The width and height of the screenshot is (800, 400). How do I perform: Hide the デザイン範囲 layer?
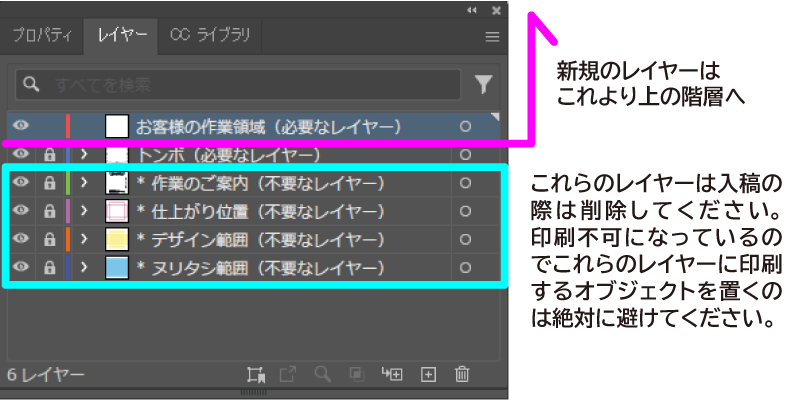(20, 239)
